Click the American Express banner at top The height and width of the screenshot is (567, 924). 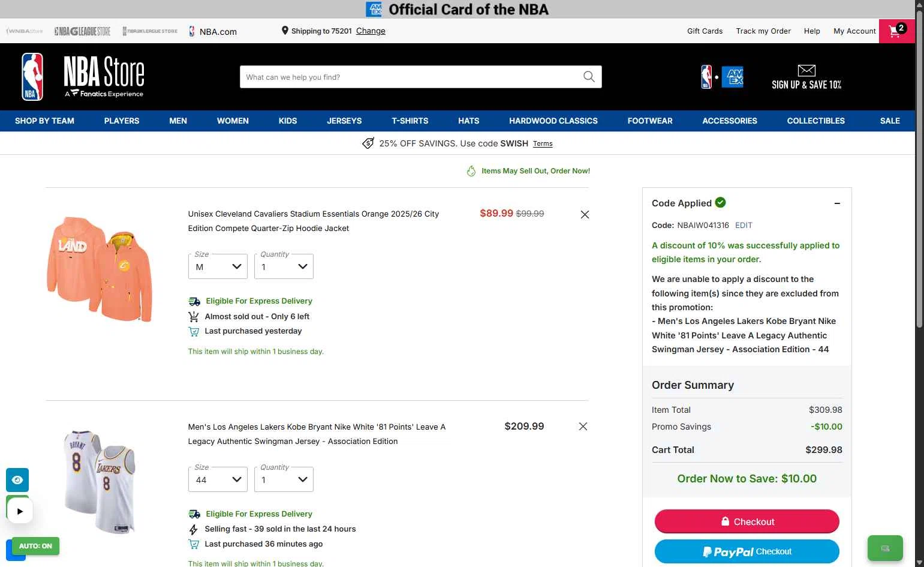pos(458,9)
